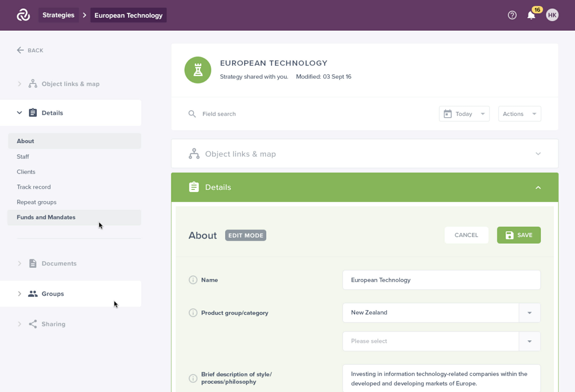The image size is (575, 392).
Task: Click the About section heading
Action: (202, 235)
